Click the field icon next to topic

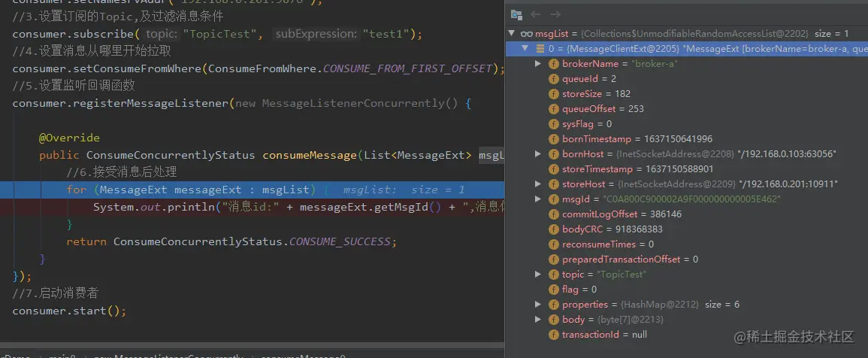click(x=553, y=275)
